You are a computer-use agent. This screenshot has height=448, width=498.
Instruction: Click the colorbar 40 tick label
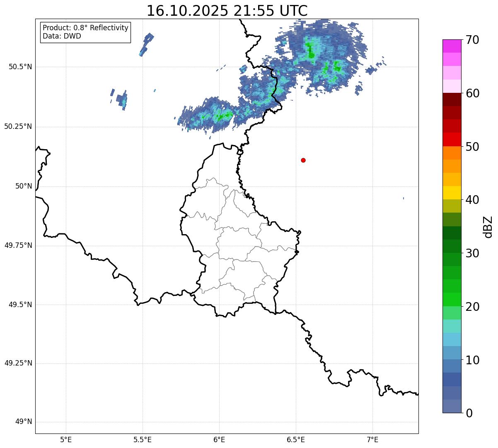(472, 200)
